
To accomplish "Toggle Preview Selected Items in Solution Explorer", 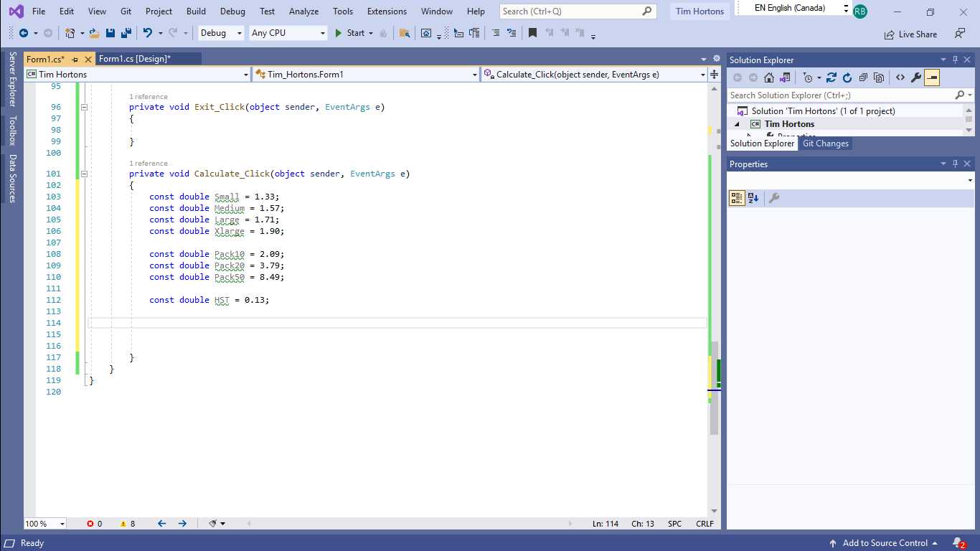I will (x=932, y=77).
